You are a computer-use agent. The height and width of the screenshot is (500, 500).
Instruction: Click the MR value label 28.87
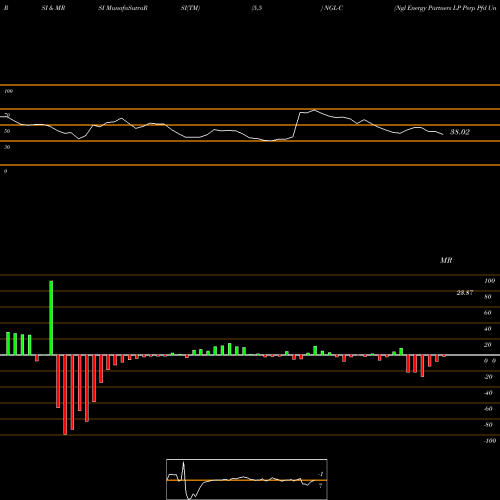click(x=465, y=293)
